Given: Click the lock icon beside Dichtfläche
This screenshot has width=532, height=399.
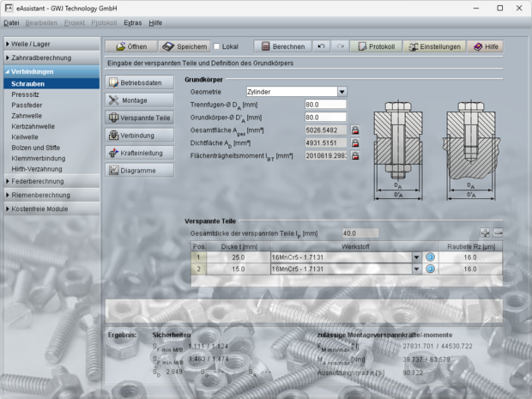Looking at the screenshot, I should 355,143.
